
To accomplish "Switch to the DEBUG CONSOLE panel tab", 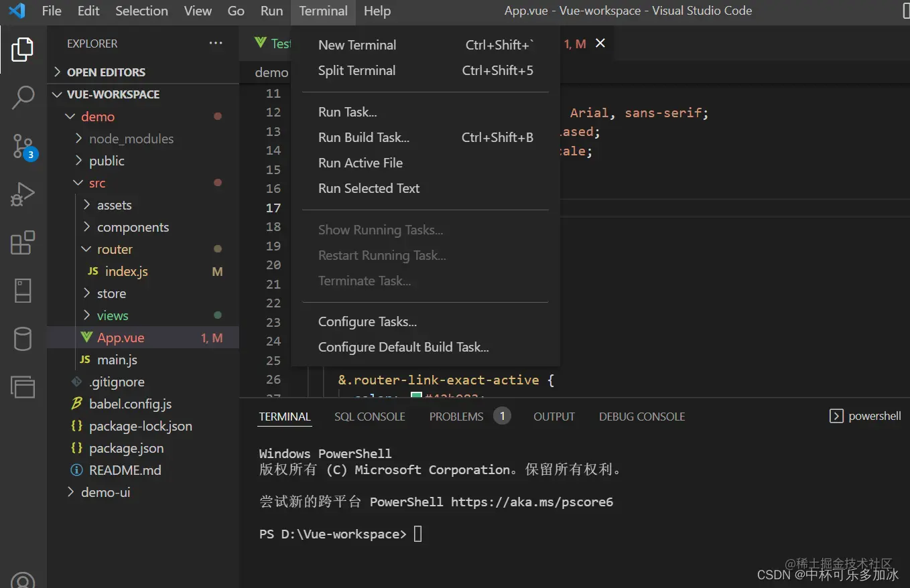I will point(642,417).
